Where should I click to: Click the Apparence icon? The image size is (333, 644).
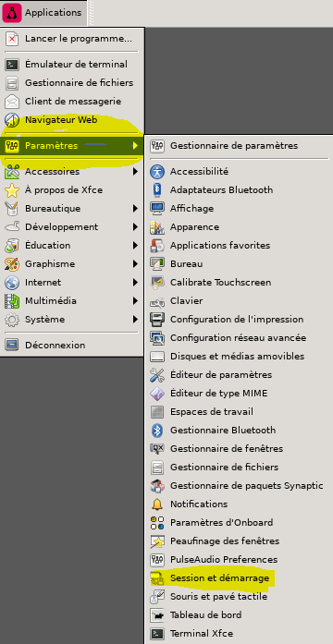click(157, 226)
